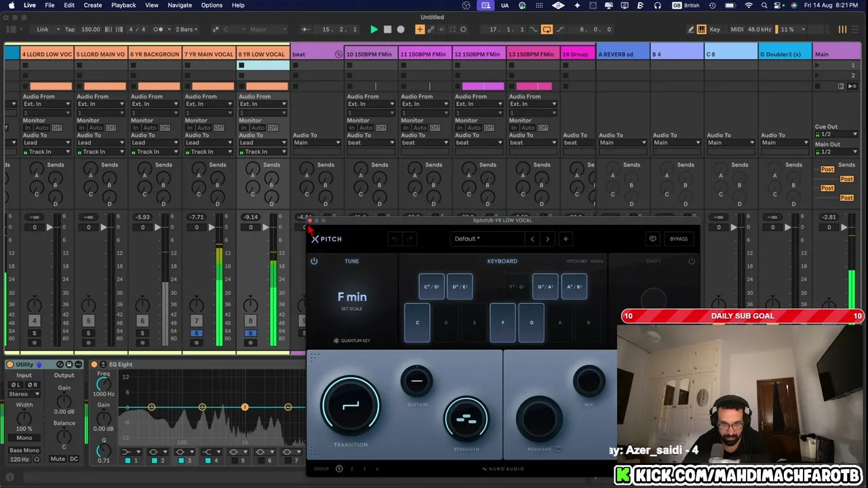Open the quantization 2 Bars dropdown
This screenshot has width=868, height=488.
186,29
